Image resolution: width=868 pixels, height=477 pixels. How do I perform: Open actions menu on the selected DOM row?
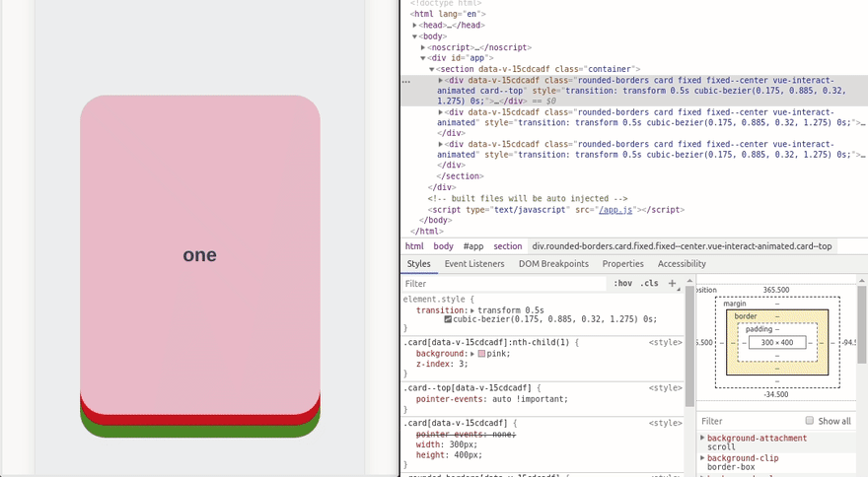[x=406, y=81]
